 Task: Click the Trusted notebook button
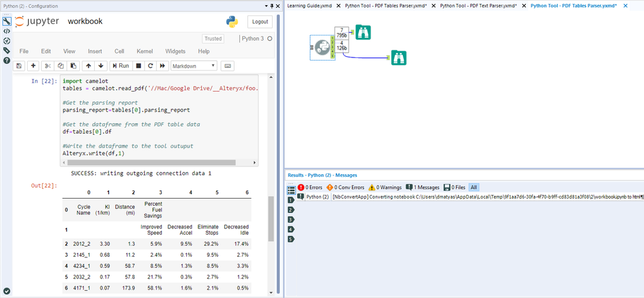[213, 39]
